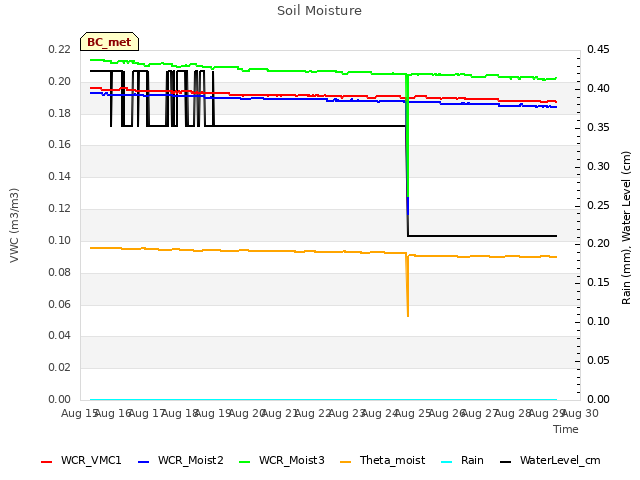Click the orange Theta_moist spike minimum

click(x=408, y=315)
